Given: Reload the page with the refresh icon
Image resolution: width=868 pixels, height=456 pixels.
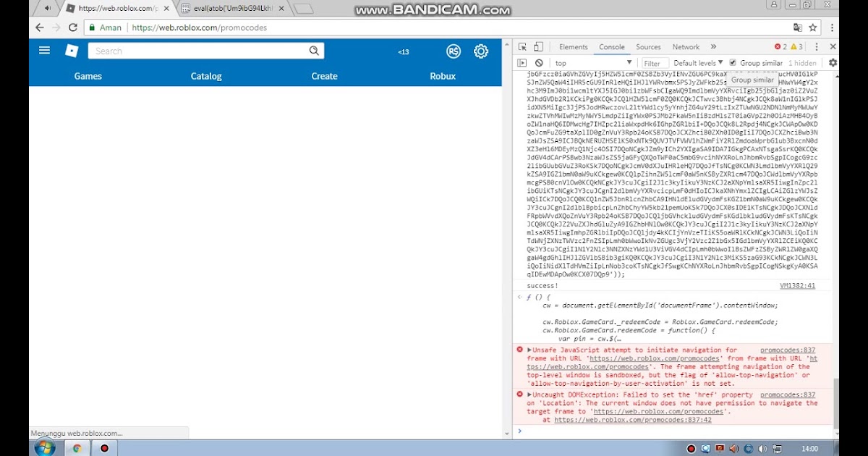Looking at the screenshot, I should point(73,28).
